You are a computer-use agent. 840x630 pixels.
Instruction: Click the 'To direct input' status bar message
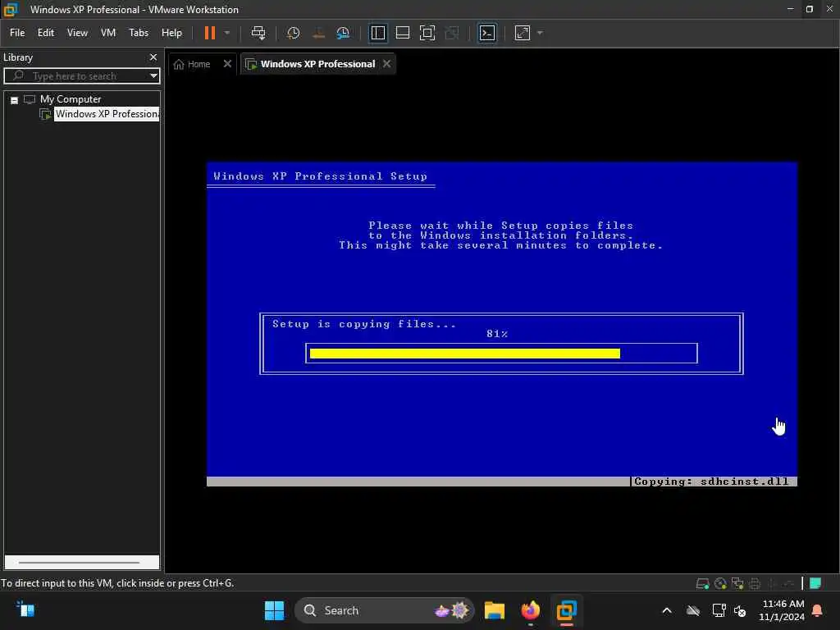pos(117,583)
